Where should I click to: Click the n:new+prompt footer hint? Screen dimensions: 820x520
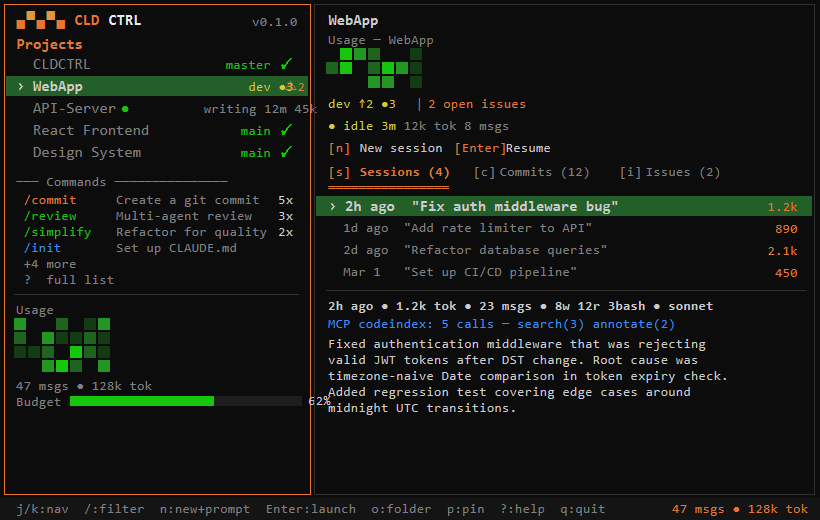(204, 509)
